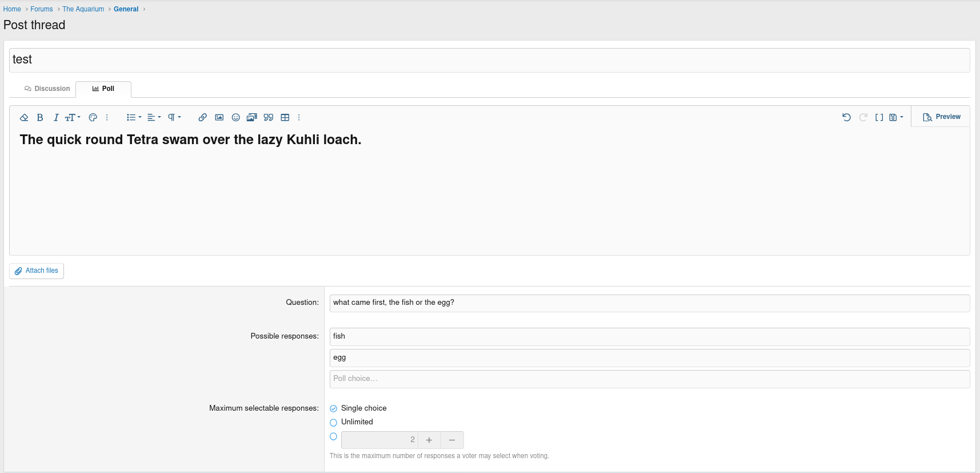Viewport: 980px width, 473px height.
Task: Click the Attach files button
Action: (37, 271)
